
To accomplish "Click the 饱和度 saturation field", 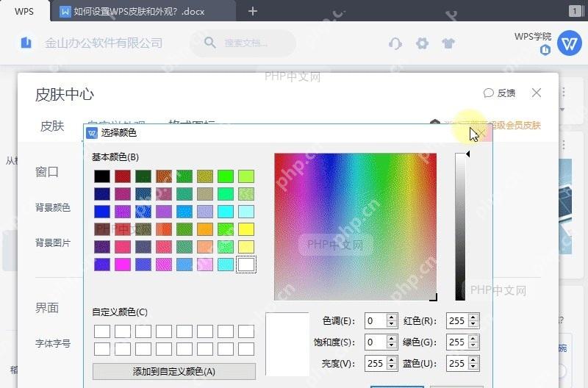I will (376, 342).
